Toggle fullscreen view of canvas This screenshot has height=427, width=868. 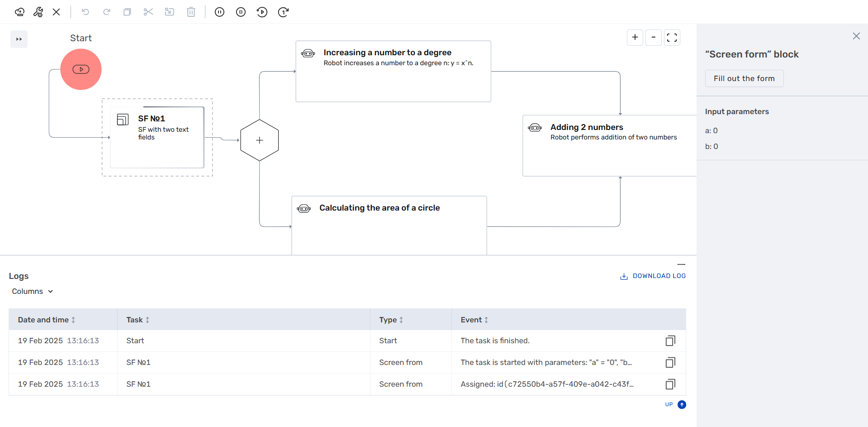click(672, 38)
